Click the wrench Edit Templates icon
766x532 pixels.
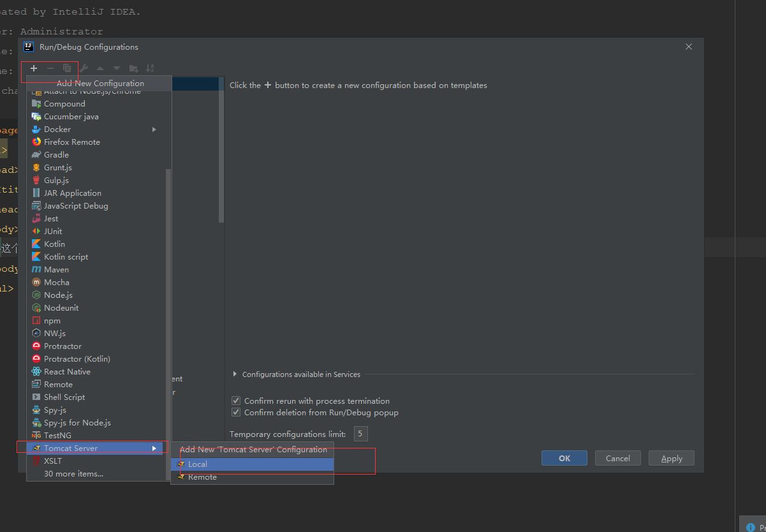tap(84, 68)
